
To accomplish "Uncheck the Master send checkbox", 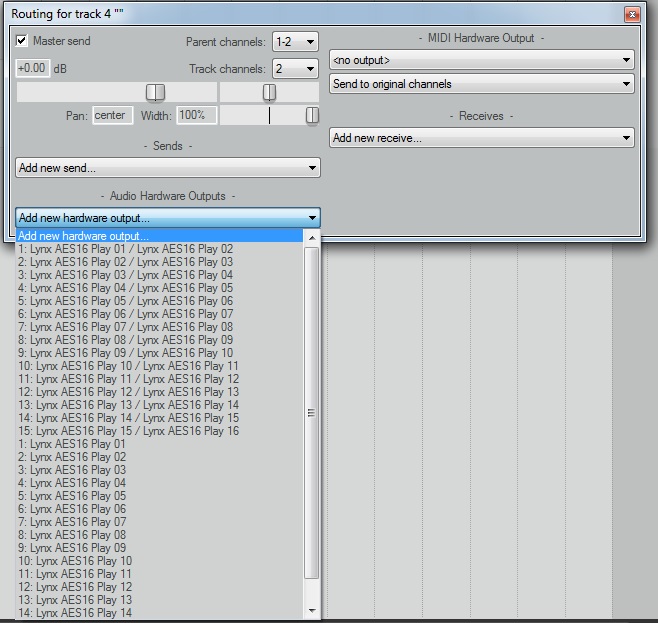I will click(x=21, y=41).
